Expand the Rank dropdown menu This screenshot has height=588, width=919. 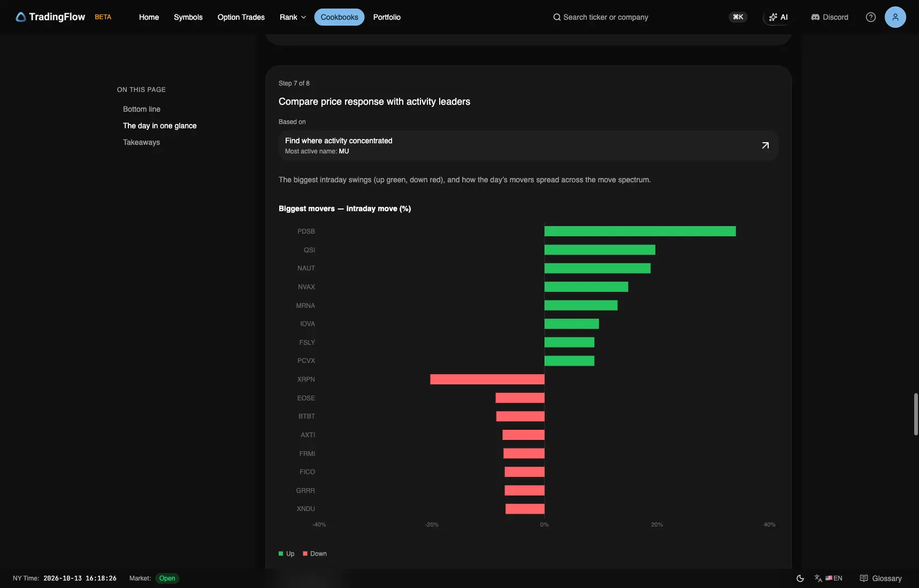click(x=293, y=17)
